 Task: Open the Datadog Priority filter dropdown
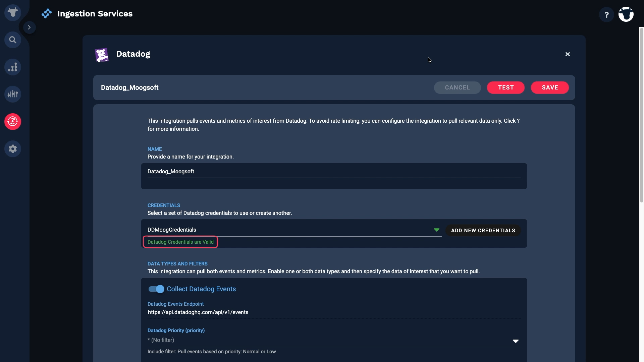tap(334, 340)
